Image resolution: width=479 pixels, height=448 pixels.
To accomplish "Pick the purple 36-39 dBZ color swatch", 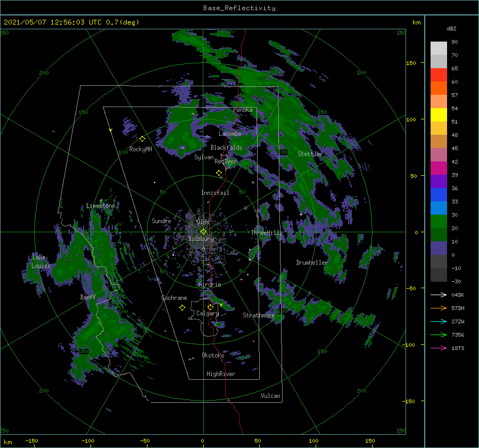I will (x=439, y=181).
